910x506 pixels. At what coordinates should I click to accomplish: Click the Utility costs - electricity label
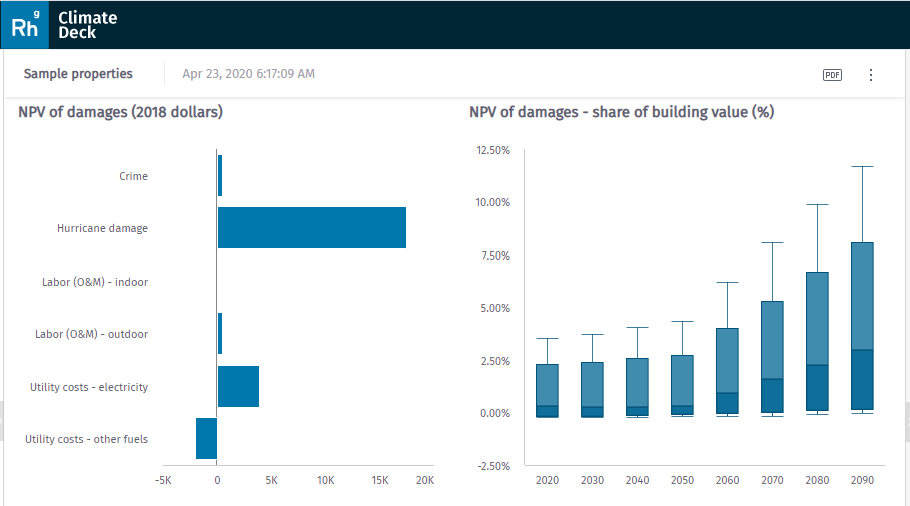(89, 387)
